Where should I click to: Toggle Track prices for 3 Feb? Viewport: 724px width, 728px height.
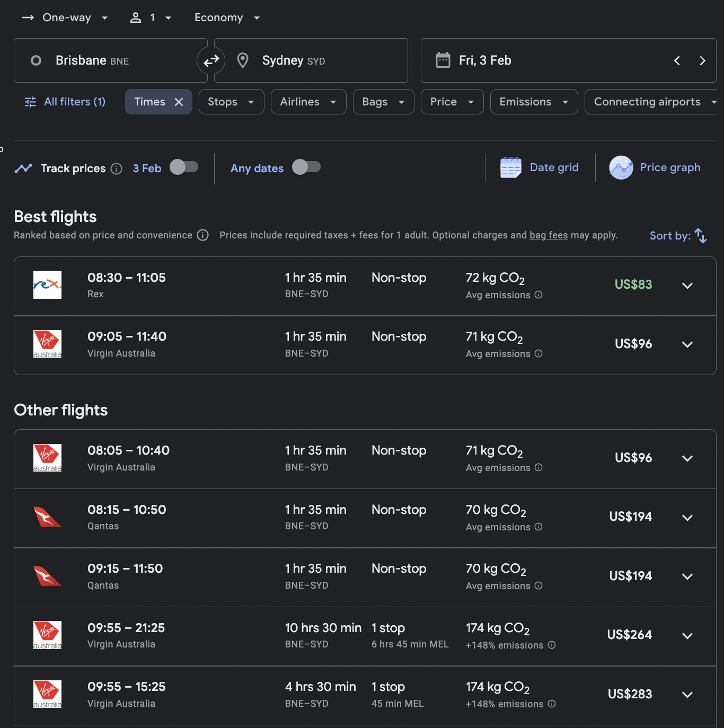[184, 167]
